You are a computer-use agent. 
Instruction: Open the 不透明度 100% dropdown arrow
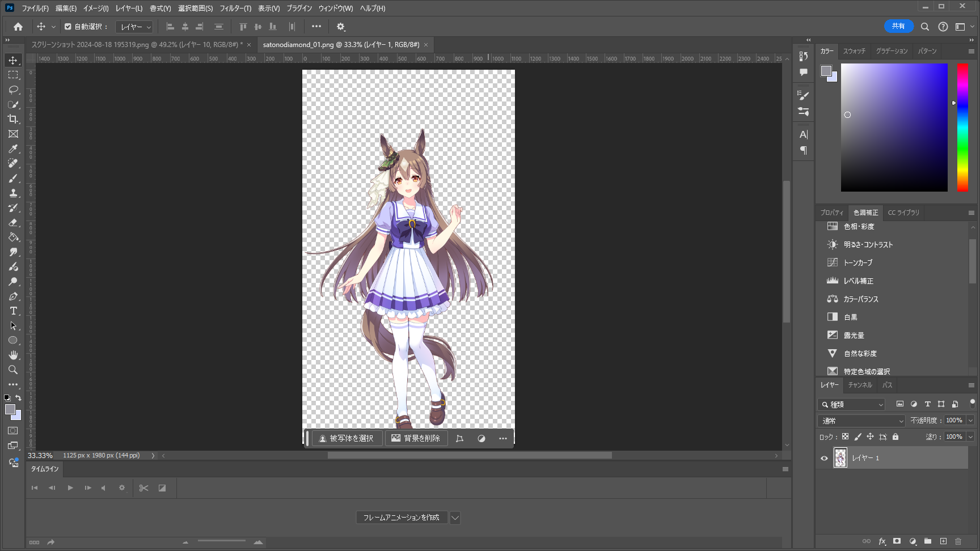[x=970, y=421]
